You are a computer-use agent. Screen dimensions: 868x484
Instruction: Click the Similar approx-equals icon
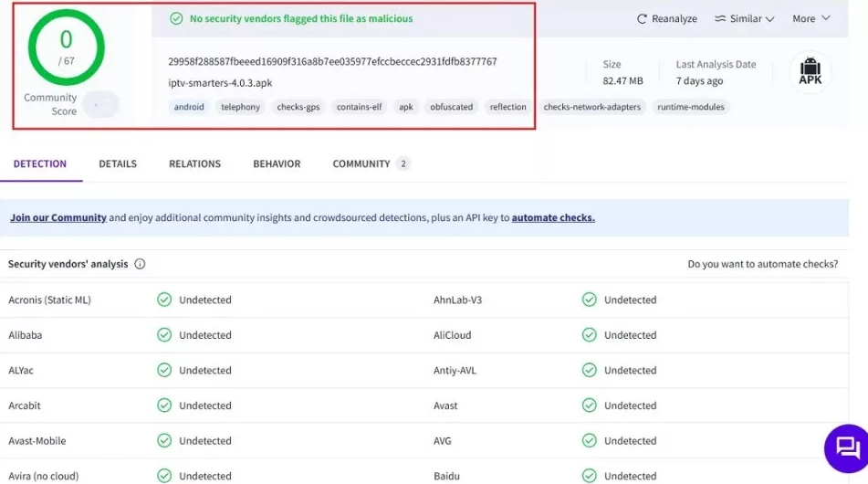(719, 18)
